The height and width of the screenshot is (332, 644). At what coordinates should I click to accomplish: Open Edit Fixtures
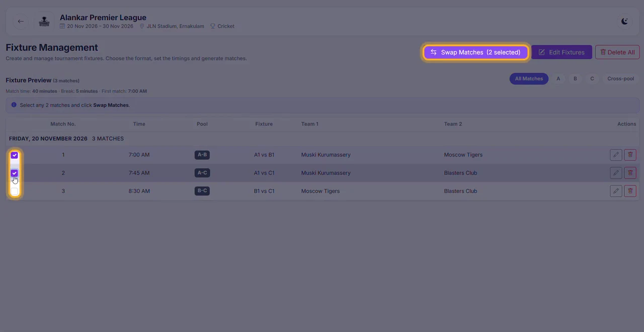[x=561, y=52]
